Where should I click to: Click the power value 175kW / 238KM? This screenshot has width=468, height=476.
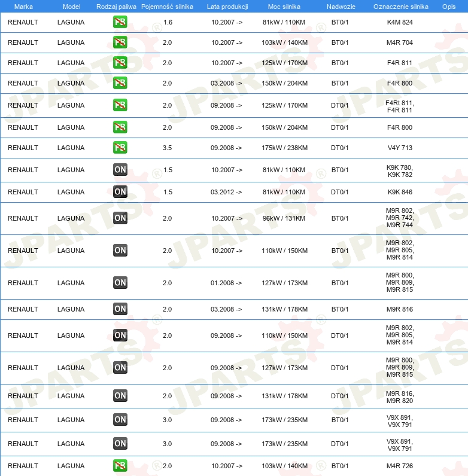coord(284,148)
